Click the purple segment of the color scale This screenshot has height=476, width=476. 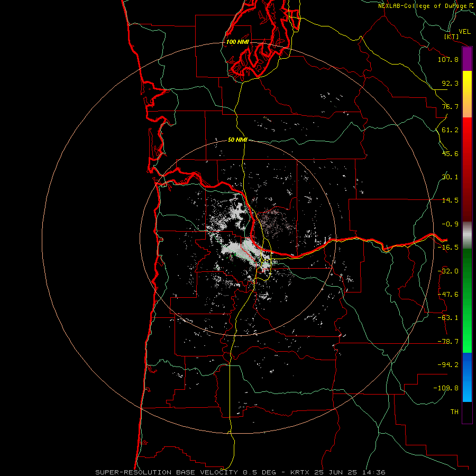(467, 59)
